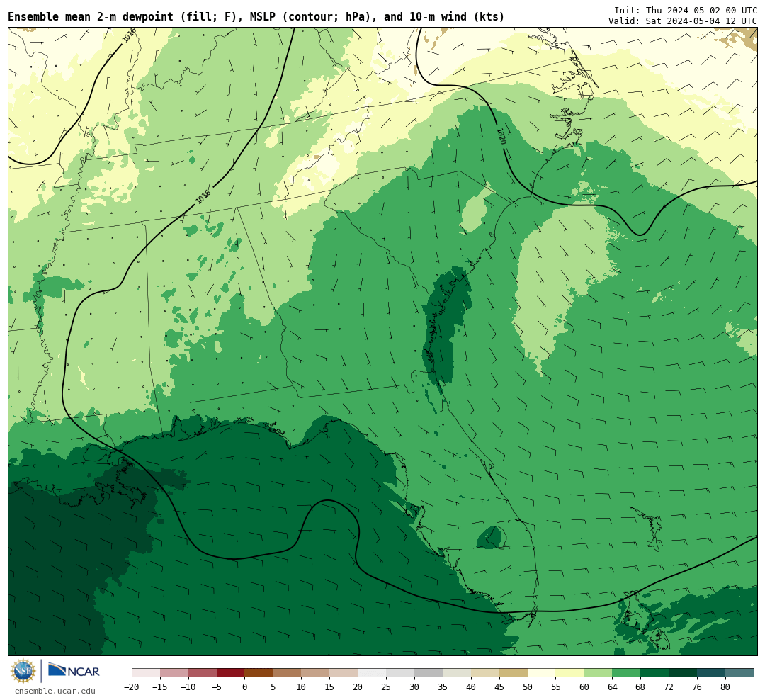Select the medium green 64 to 68 legend swatch
The height and width of the screenshot is (700, 765).
tap(626, 673)
